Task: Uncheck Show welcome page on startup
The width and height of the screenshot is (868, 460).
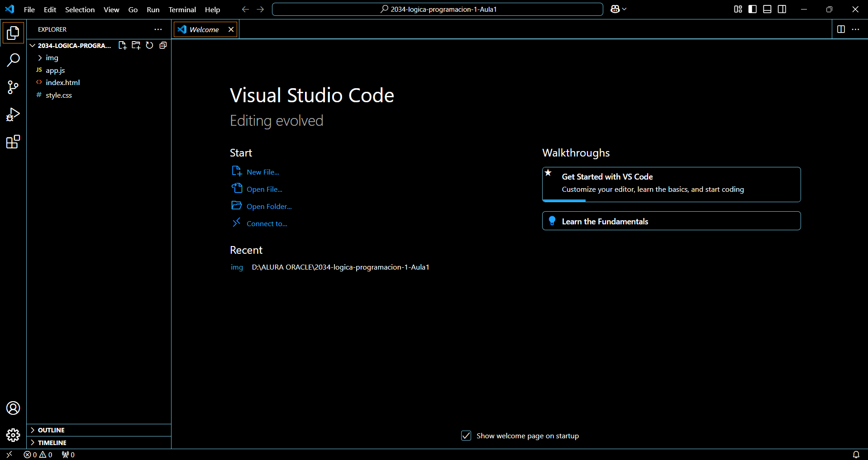Action: point(466,436)
